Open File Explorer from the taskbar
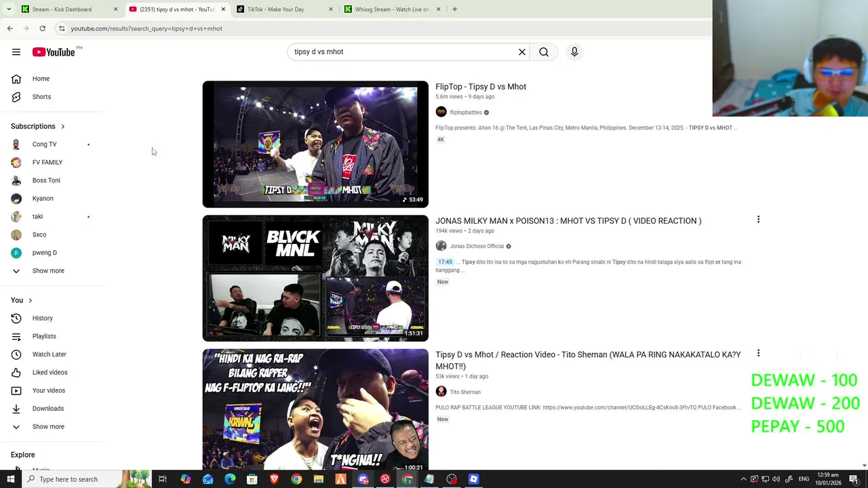The width and height of the screenshot is (868, 488). pyautogui.click(x=319, y=479)
